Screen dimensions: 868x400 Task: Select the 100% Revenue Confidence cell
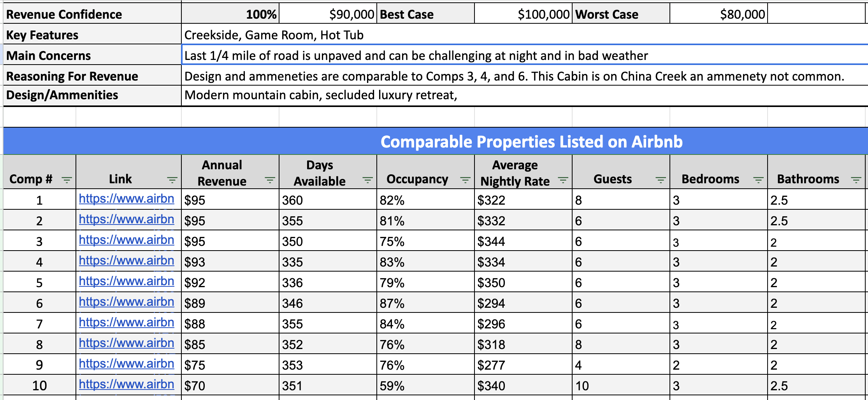point(230,14)
